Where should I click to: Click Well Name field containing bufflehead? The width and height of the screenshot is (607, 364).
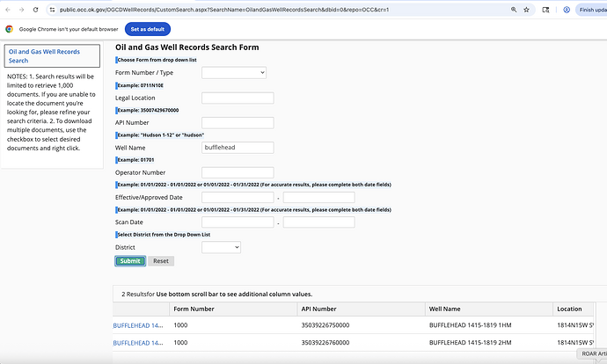238,148
